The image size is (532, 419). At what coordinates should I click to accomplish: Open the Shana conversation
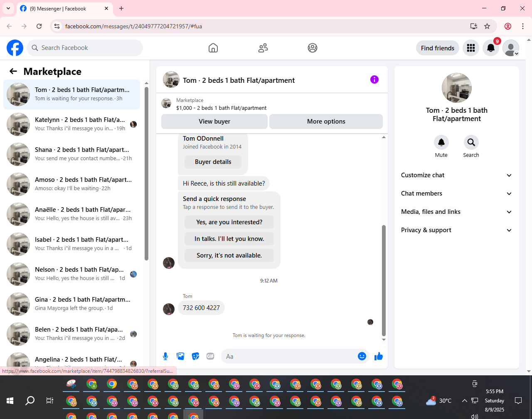(72, 154)
